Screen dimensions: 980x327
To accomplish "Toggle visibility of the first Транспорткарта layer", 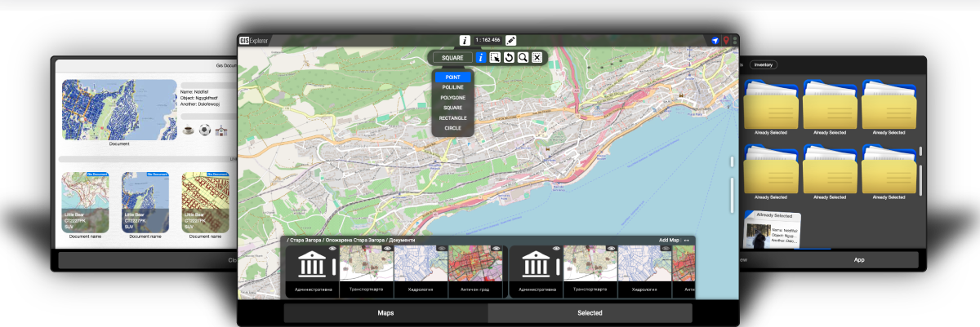I will [387, 249].
